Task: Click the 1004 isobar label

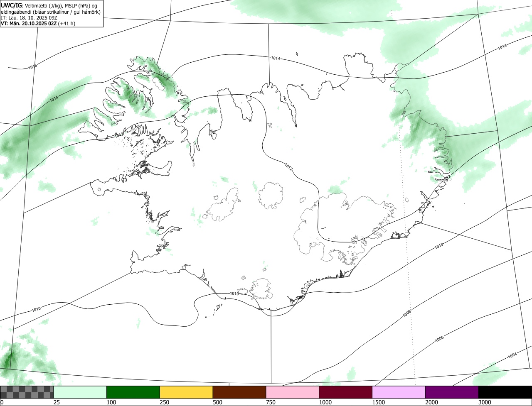Action: 512,355
